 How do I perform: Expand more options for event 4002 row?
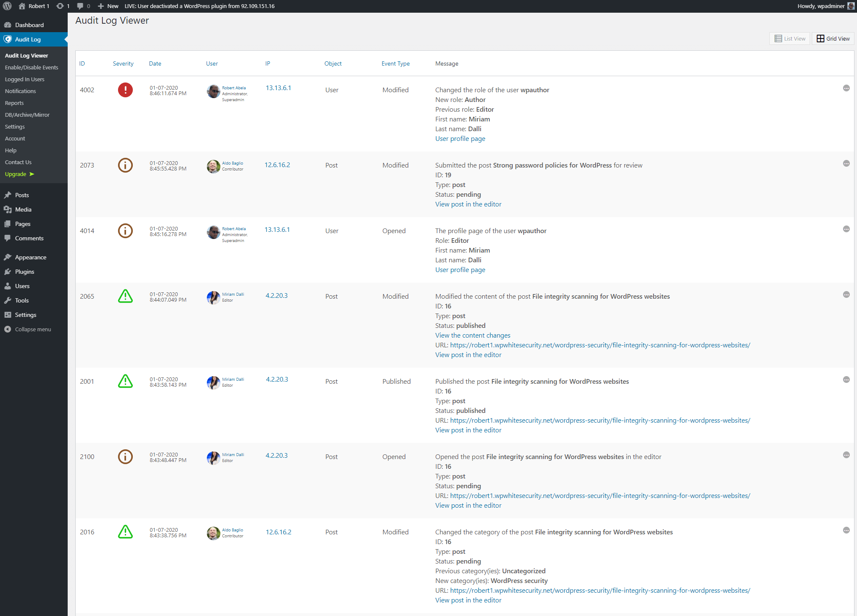[x=846, y=88]
